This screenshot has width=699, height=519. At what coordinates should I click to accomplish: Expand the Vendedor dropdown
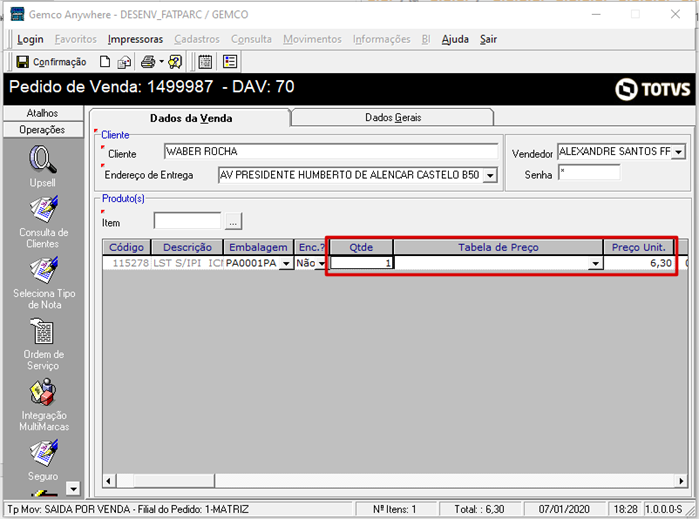coord(678,152)
